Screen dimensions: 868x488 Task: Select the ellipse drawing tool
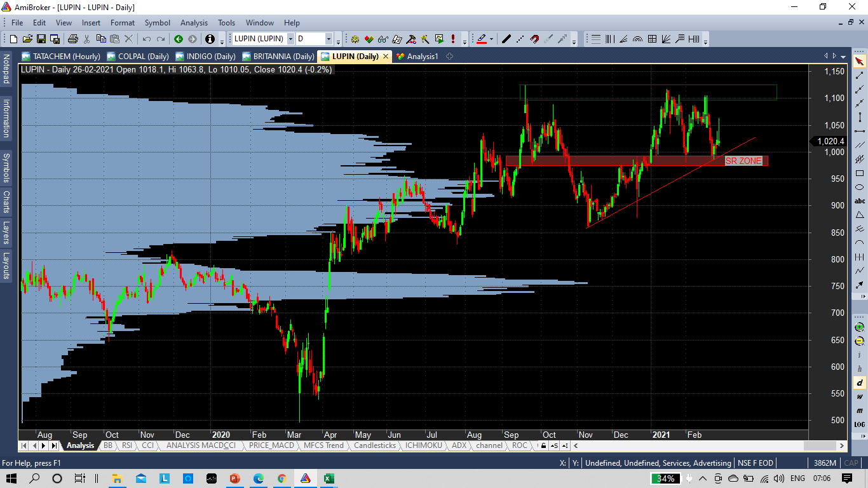[859, 187]
